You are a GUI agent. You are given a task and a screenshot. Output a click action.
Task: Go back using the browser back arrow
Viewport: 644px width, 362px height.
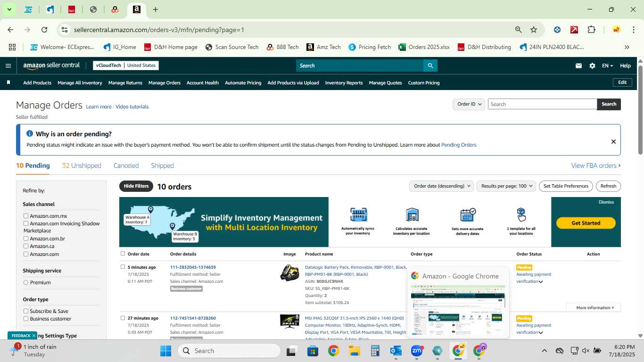point(10,30)
